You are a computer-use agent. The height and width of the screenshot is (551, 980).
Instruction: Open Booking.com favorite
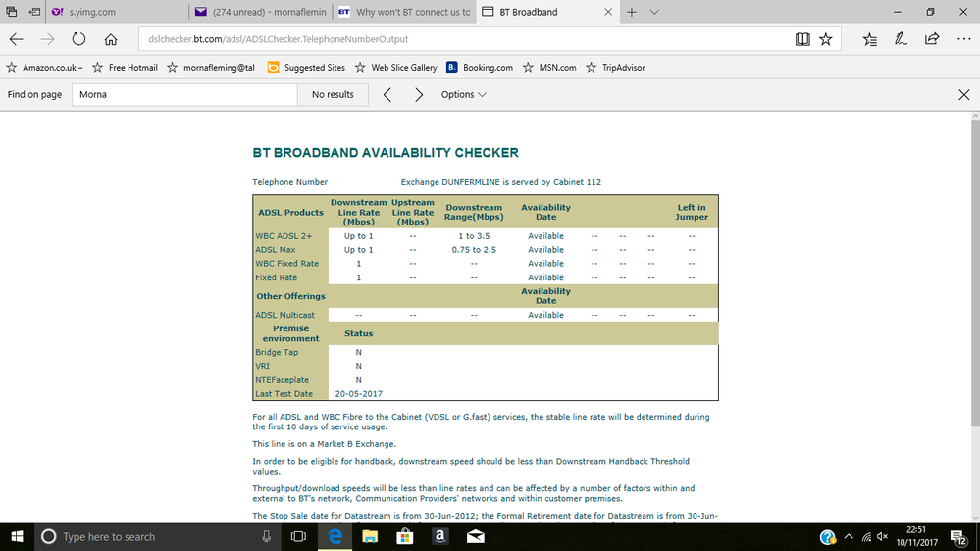point(480,68)
